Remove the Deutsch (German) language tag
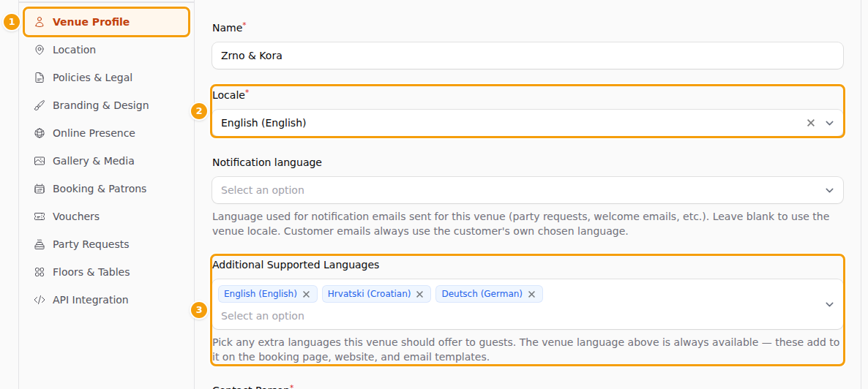 531,295
